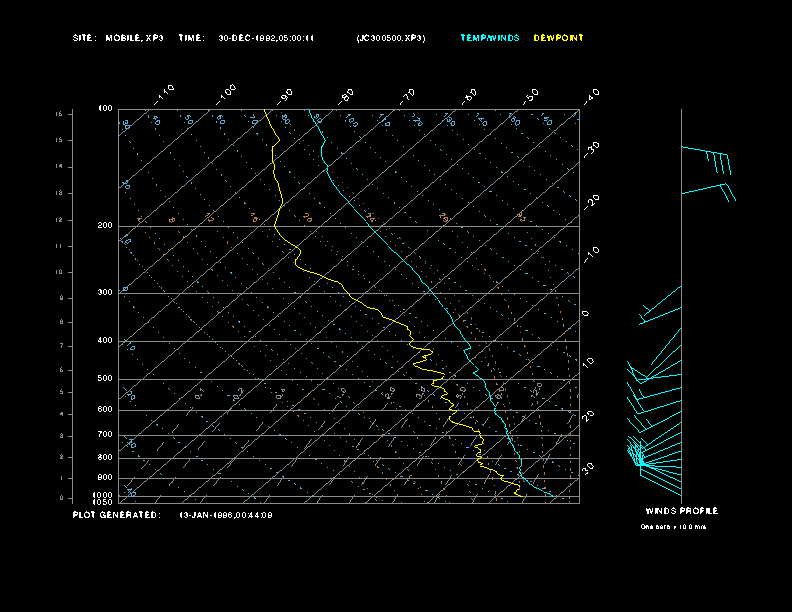Click the 5 km height scale label
This screenshot has width=792, height=612.
(x=62, y=392)
